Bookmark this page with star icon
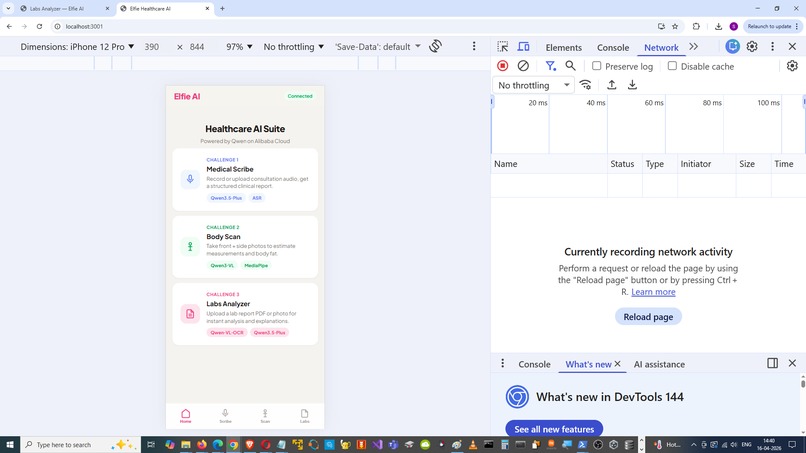Image resolution: width=806 pixels, height=453 pixels. point(675,26)
